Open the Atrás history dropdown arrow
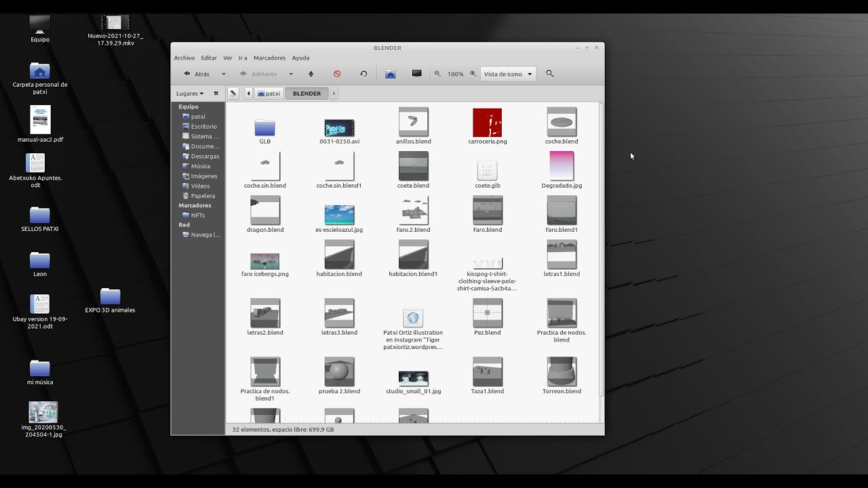 (224, 74)
